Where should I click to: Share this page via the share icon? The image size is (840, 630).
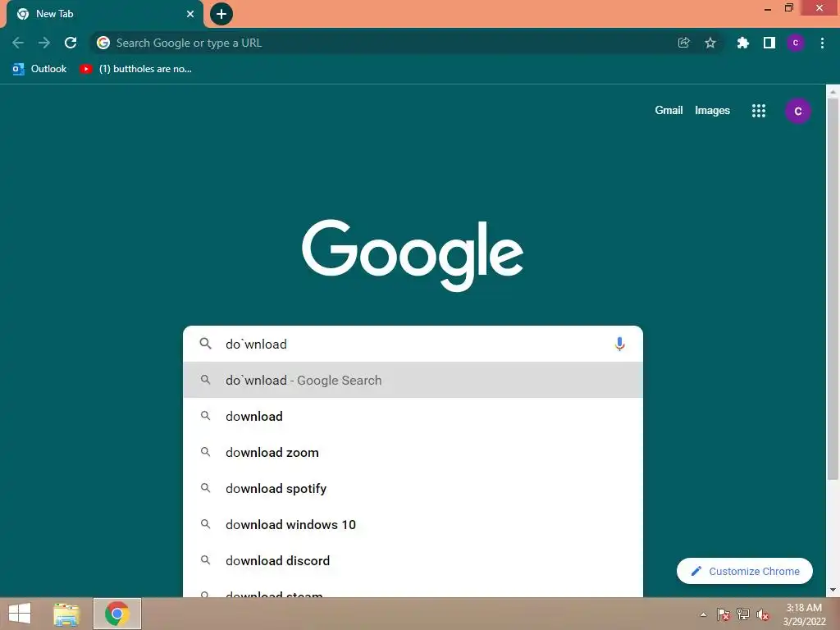[x=683, y=43]
